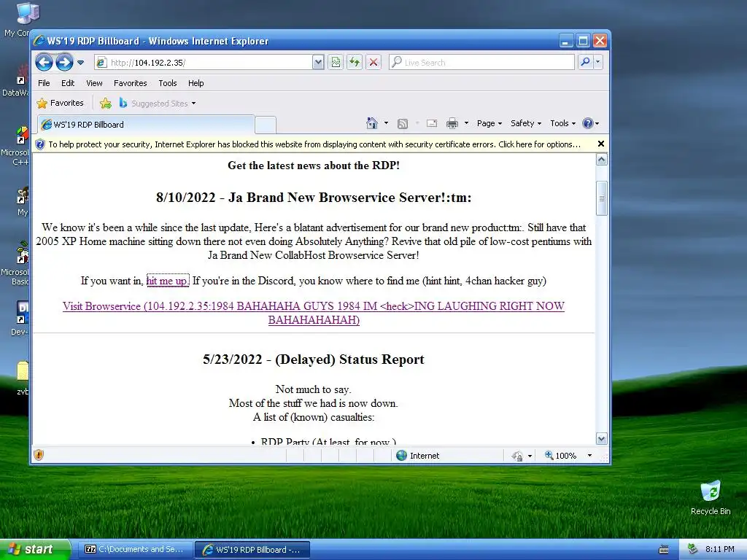Open the File menu
747x560 pixels.
(x=44, y=83)
